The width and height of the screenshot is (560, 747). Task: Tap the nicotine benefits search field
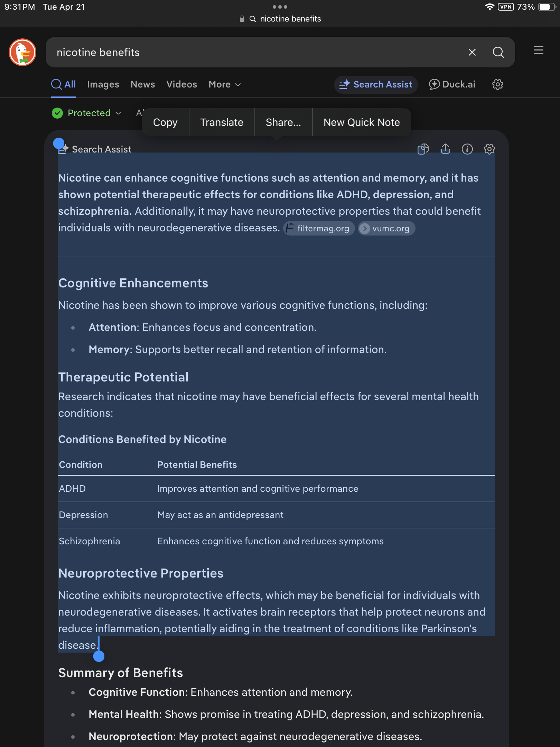(256, 52)
